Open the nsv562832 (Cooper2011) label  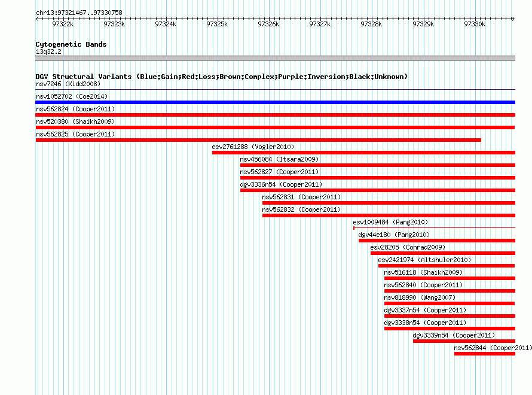click(301, 209)
